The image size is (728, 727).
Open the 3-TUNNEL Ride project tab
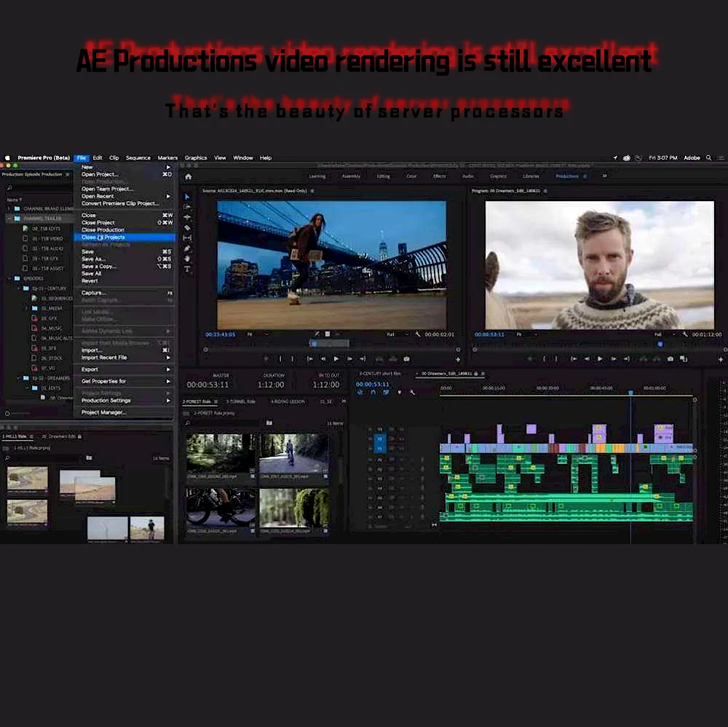(240, 401)
